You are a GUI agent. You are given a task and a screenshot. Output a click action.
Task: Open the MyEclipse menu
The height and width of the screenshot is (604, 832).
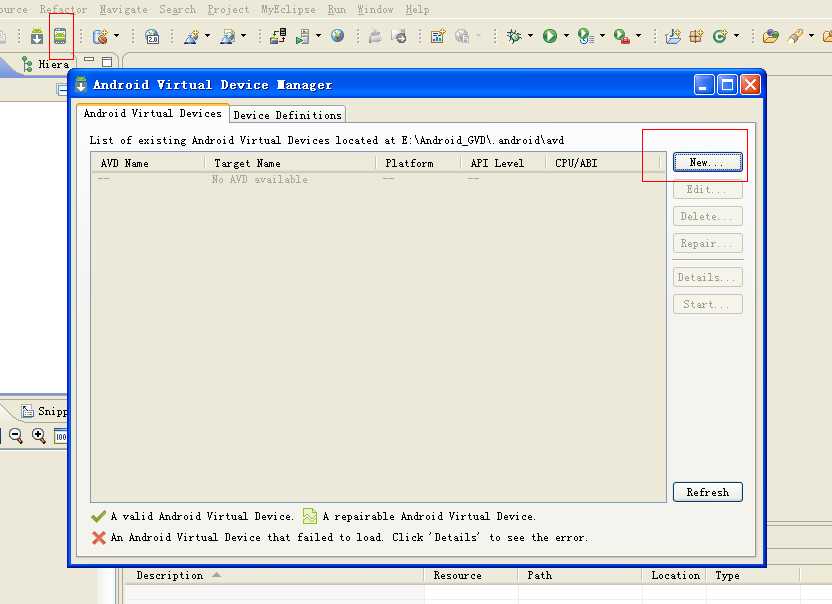tap(288, 10)
